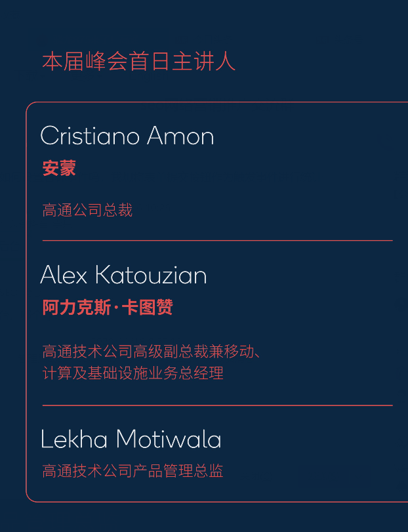Click the speaker card's rounded top-left corner

(30, 106)
